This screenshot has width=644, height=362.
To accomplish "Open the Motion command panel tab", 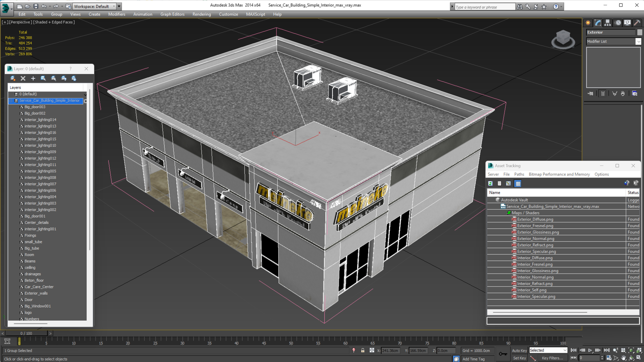I will coord(618,23).
